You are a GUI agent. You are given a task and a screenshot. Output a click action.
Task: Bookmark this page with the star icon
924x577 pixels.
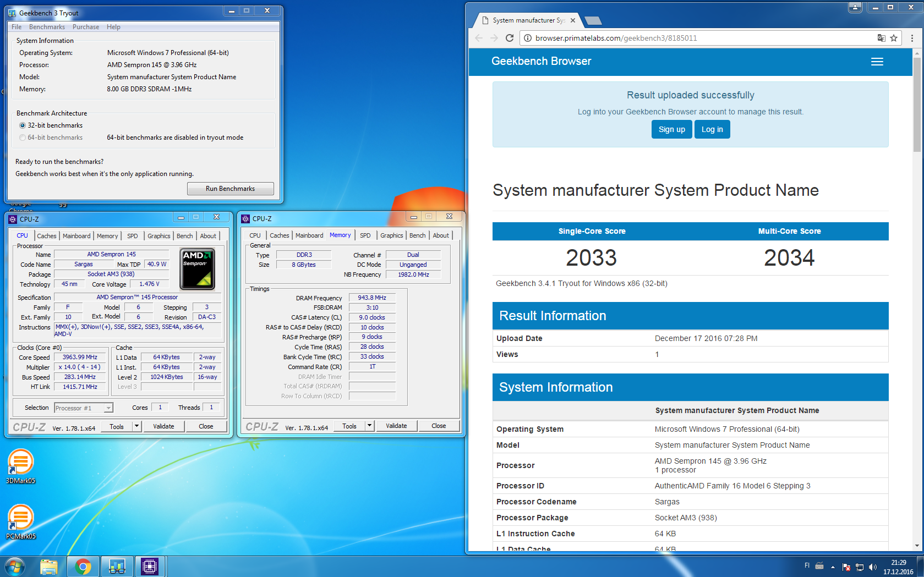[x=894, y=38]
